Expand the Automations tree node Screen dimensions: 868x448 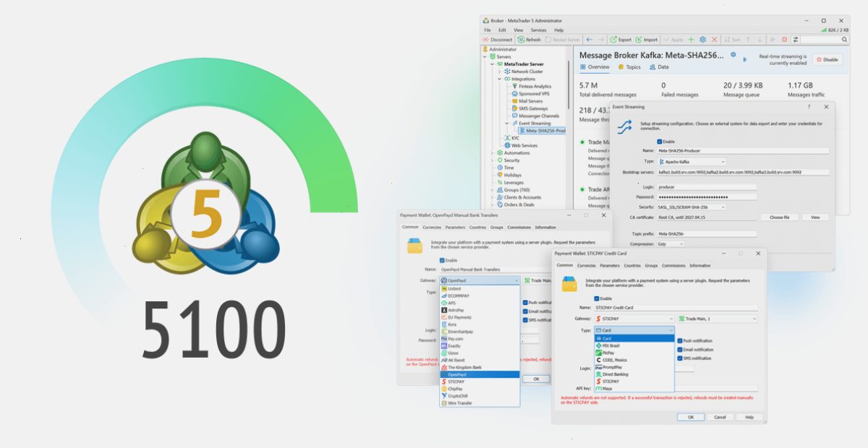[492, 153]
